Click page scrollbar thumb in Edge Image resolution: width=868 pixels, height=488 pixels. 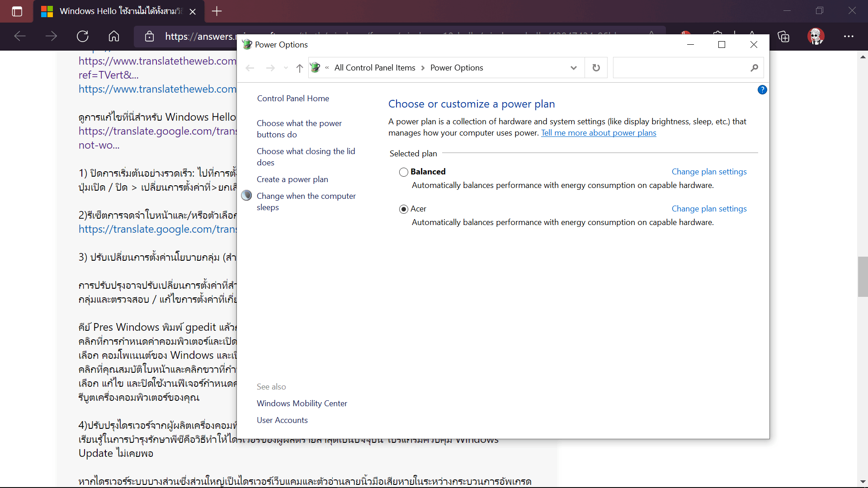(x=863, y=277)
